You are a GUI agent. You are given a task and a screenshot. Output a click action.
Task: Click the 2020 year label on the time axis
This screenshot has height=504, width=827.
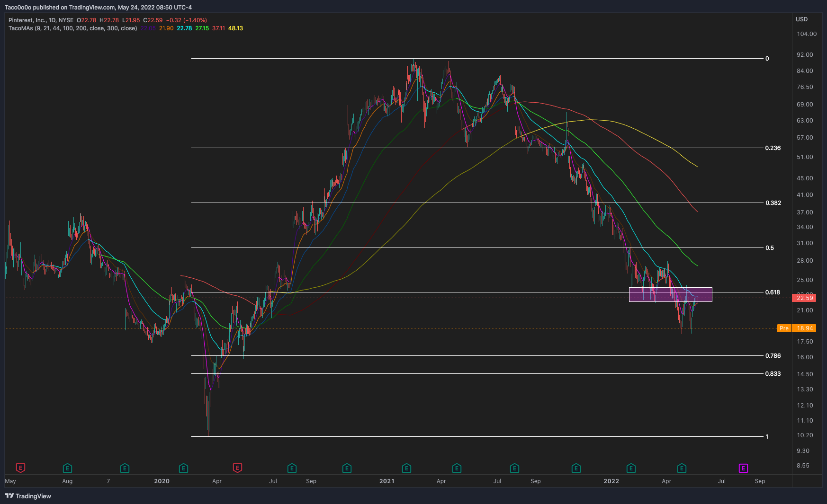(x=162, y=481)
